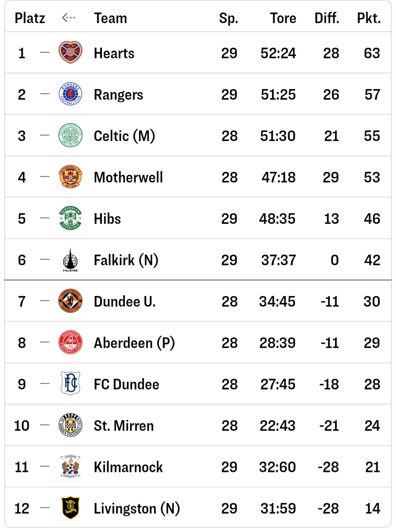Click the Aberdeen club crest

point(70,343)
